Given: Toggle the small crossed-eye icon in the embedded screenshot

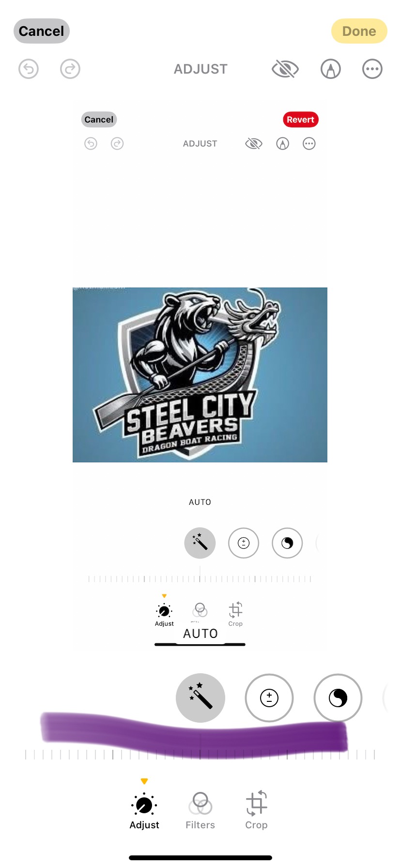Looking at the screenshot, I should click(254, 143).
